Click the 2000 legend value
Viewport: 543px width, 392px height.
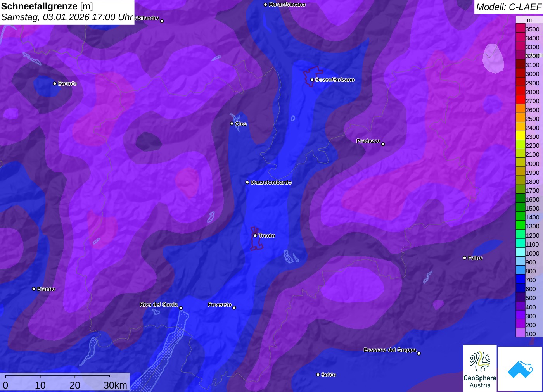click(x=532, y=164)
